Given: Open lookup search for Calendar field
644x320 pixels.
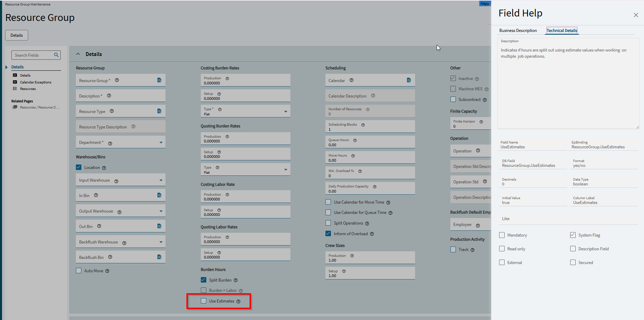Looking at the screenshot, I should [x=409, y=80].
